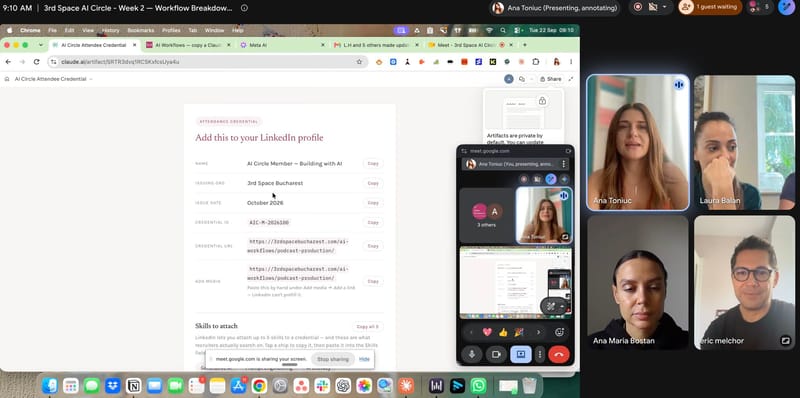Open ChatGPT from the Dock
Screen dimensions: 800x398
click(343, 386)
